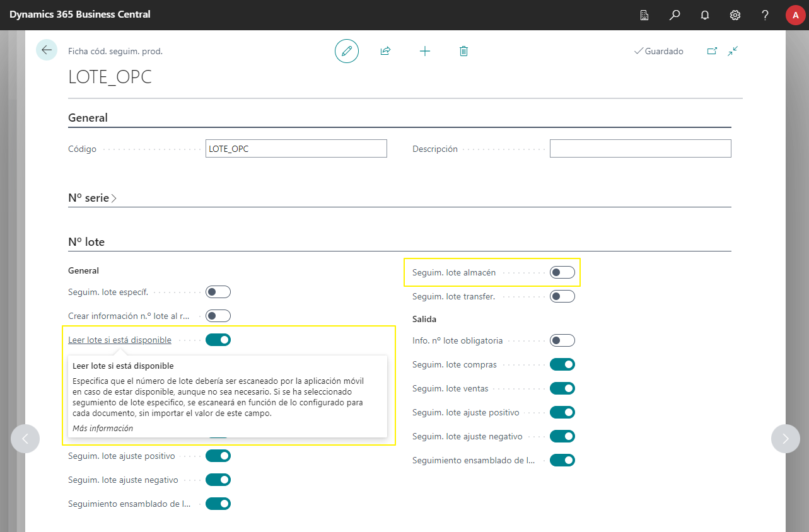Toggle left column Seguim. lote ajuste negativo

218,480
